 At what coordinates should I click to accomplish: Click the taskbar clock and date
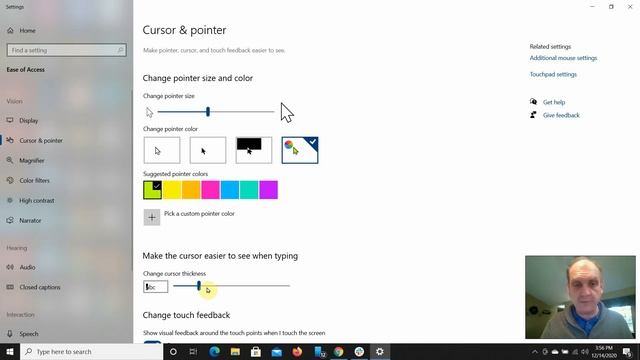[604, 351]
